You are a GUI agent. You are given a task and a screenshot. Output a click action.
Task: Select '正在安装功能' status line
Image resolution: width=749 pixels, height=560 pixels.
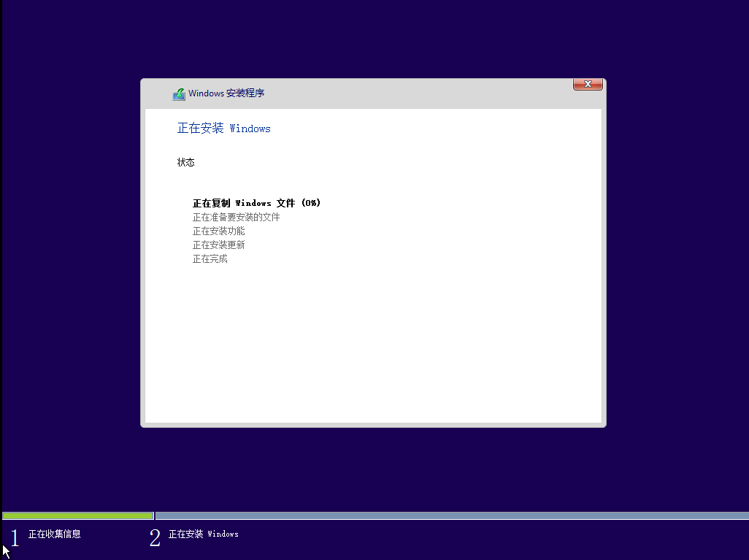(219, 231)
